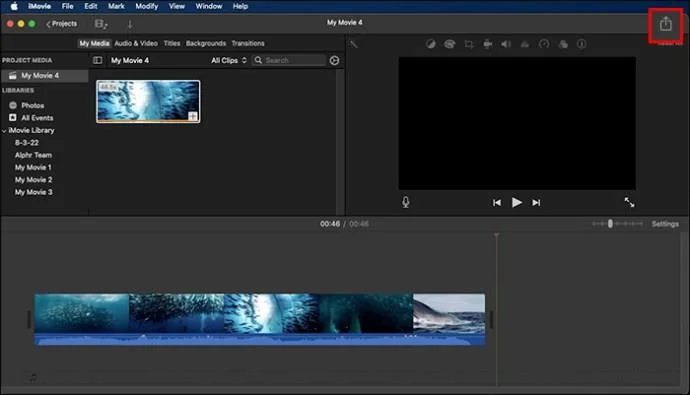Click the voiceover microphone icon
Screen dimensions: 690x395
(x=406, y=202)
